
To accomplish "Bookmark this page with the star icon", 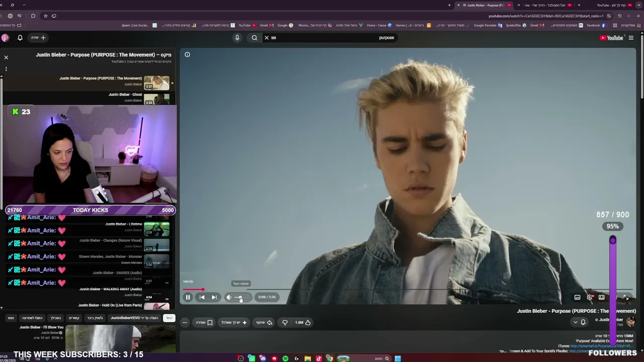I will tap(45, 16).
